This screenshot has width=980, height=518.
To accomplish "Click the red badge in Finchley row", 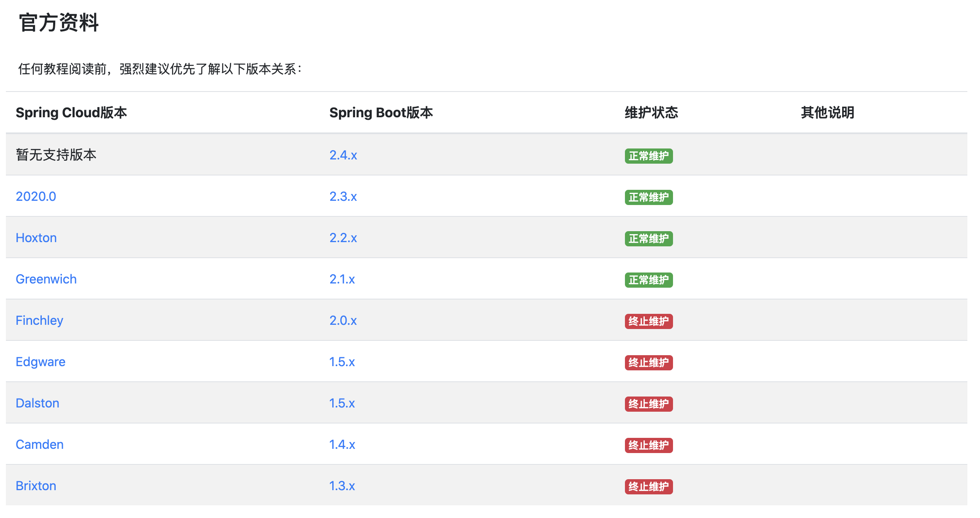I will (649, 321).
